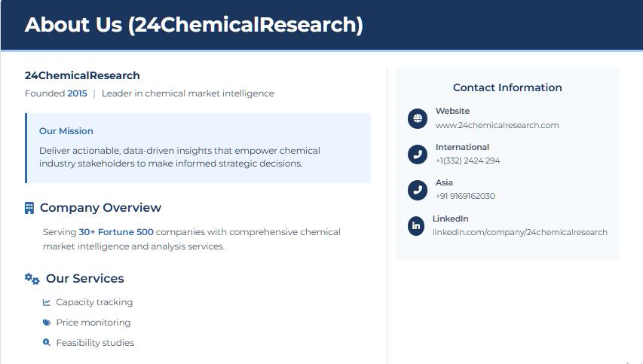
Task: Select the Capacity tracking service item
Action: (94, 302)
